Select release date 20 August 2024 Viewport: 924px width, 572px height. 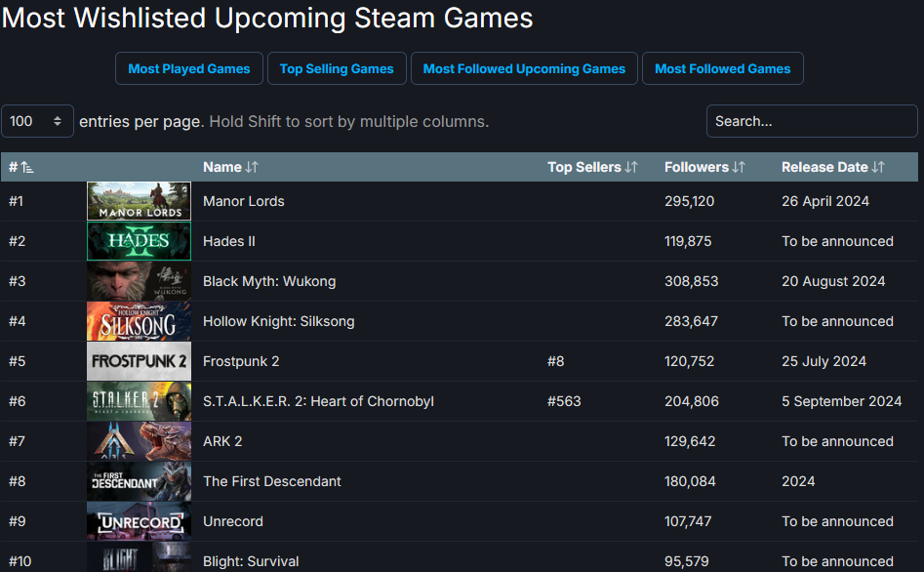pyautogui.click(x=833, y=282)
